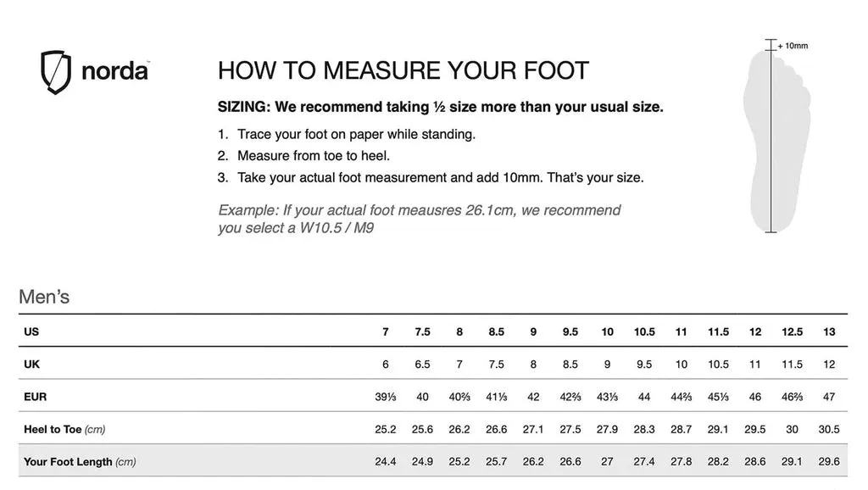Select the 'HOW TO MEASURE YOUR FOOT' heading
Screen dimensions: 868x490
coord(403,70)
